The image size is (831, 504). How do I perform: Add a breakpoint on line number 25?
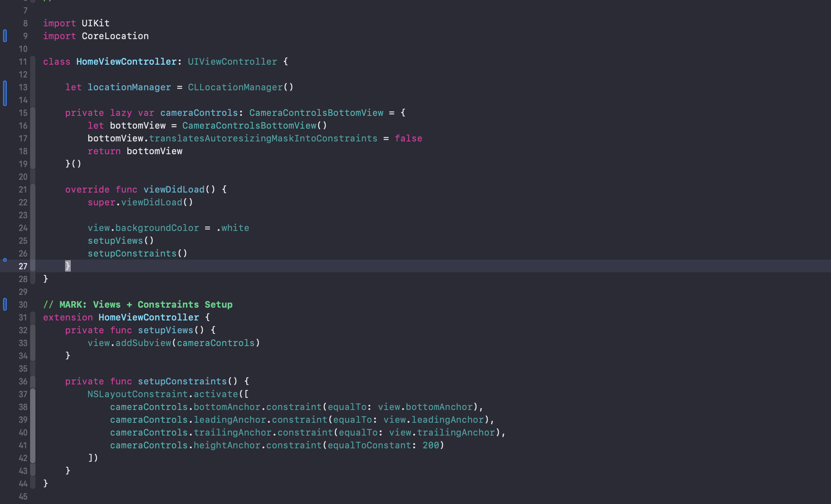(23, 241)
